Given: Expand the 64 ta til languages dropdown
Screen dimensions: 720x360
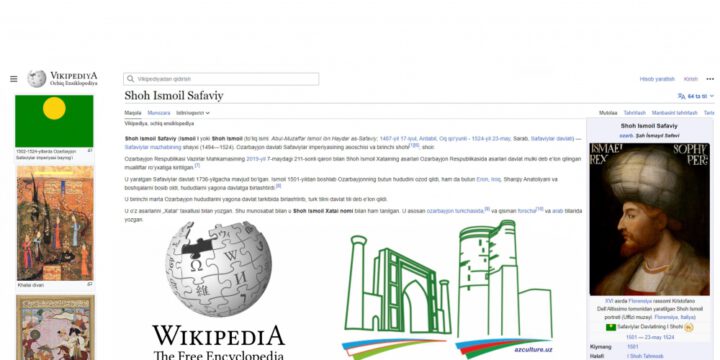Looking at the screenshot, I should [x=701, y=96].
